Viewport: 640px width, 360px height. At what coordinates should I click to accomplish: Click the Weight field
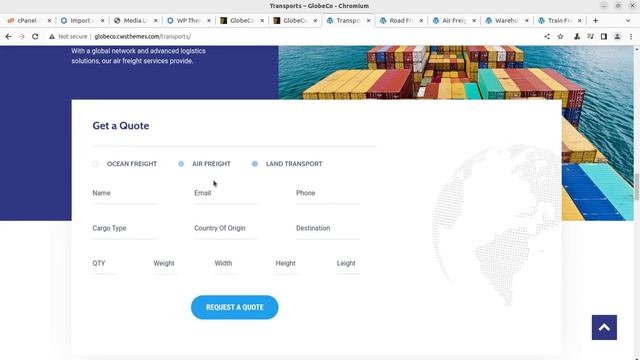tap(165, 264)
